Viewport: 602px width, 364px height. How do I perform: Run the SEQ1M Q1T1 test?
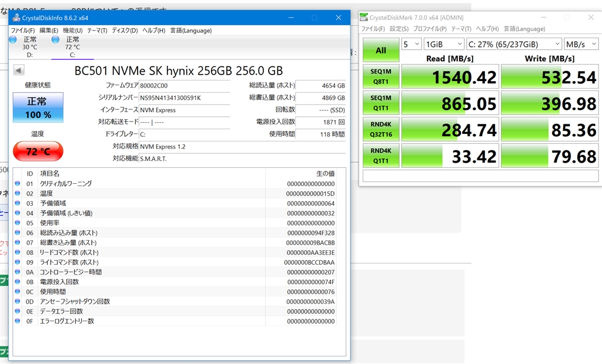(x=381, y=103)
